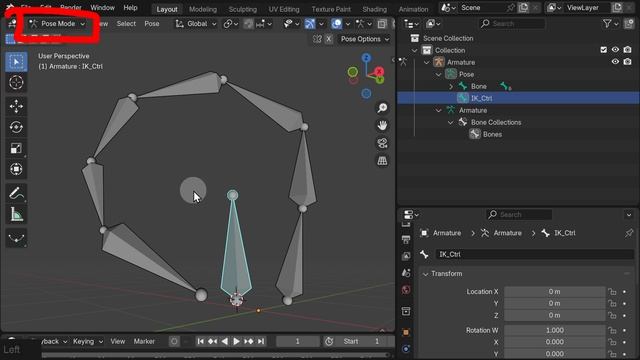
Task: Select the Cursor tool
Action: click(16, 82)
